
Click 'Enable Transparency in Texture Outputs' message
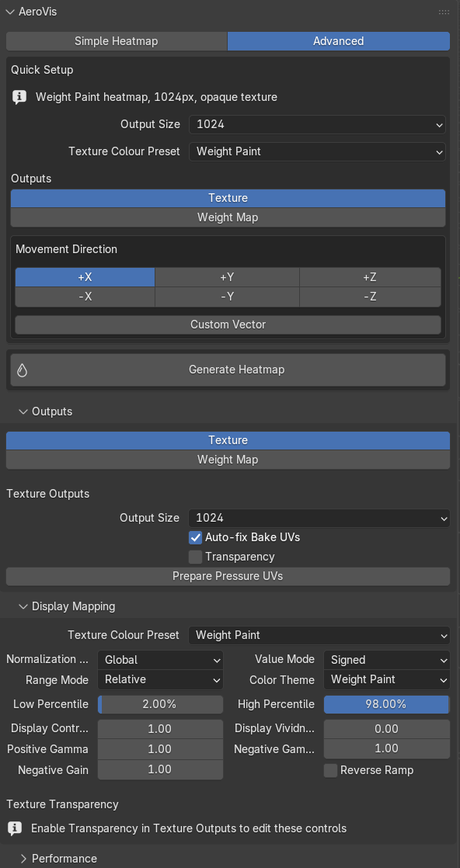point(189,828)
